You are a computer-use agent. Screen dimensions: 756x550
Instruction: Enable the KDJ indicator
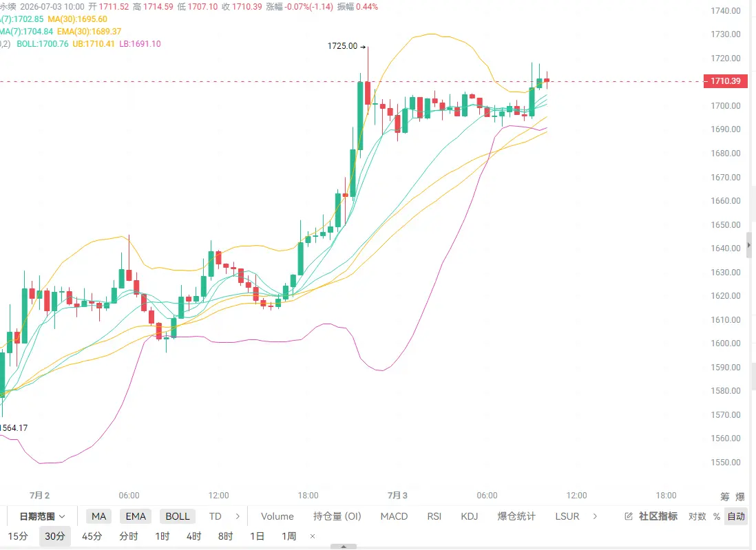[469, 516]
